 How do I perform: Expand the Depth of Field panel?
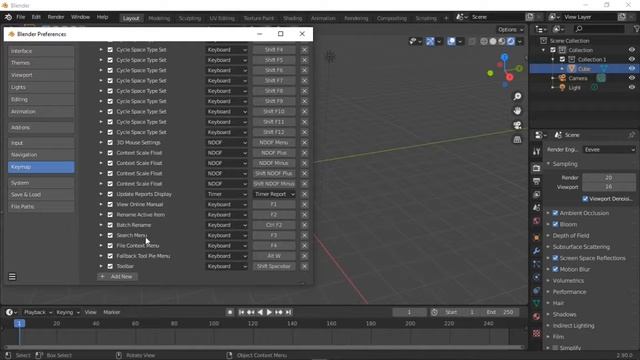[570, 236]
